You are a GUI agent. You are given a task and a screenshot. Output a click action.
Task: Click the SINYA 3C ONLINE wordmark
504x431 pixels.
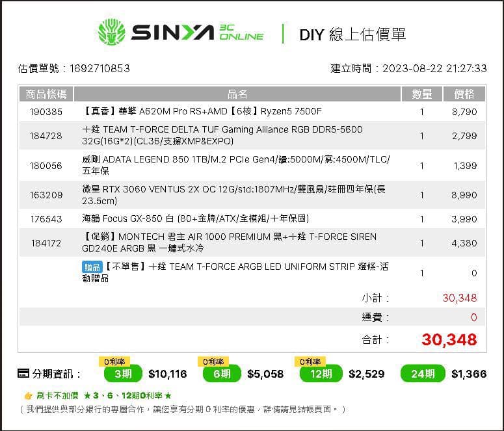(197, 33)
